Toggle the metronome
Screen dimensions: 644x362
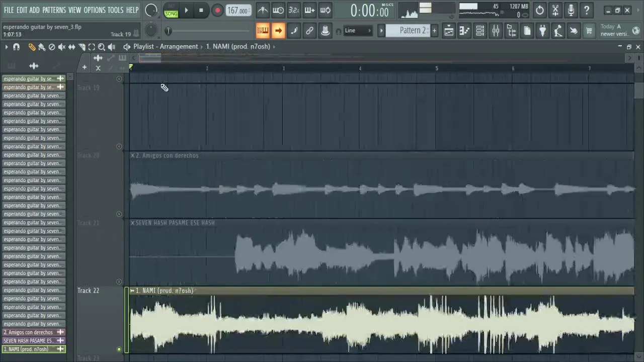point(263,10)
